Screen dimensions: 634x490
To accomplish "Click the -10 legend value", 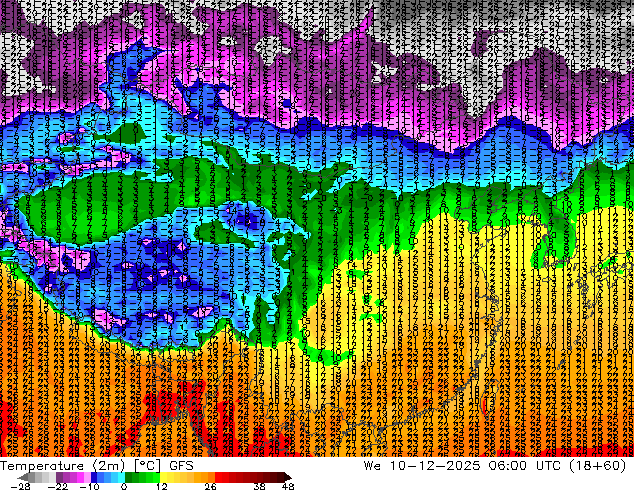I will click(89, 486).
